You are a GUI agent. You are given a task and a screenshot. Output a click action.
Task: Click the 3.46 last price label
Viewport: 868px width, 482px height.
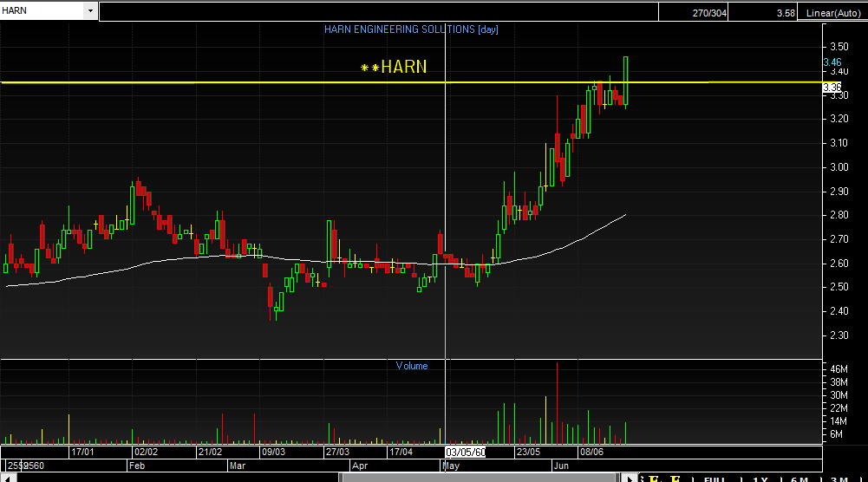832,62
